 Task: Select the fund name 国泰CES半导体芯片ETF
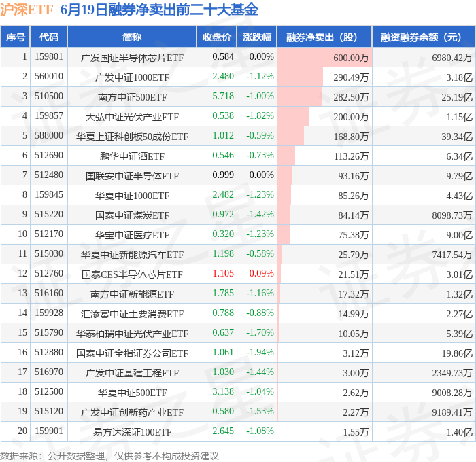point(132,274)
